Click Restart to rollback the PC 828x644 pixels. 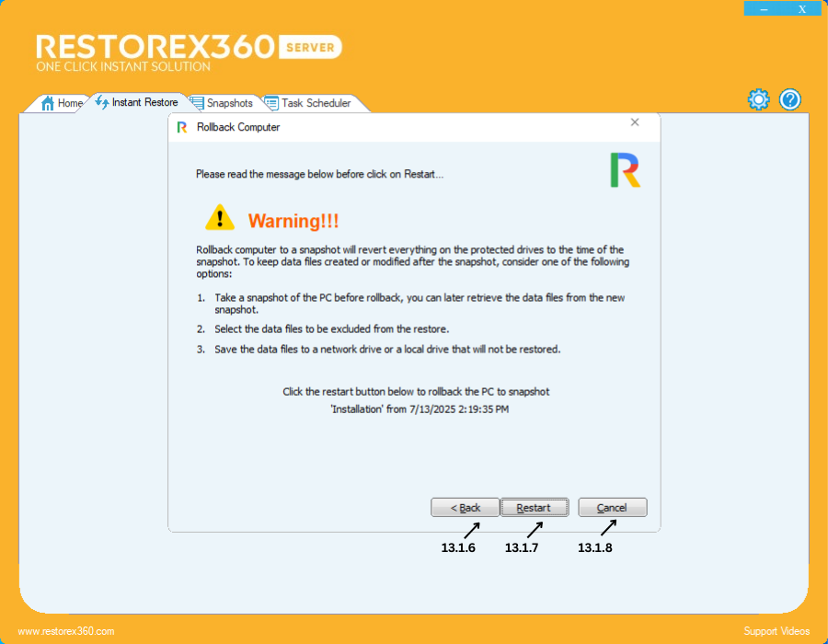(x=534, y=507)
